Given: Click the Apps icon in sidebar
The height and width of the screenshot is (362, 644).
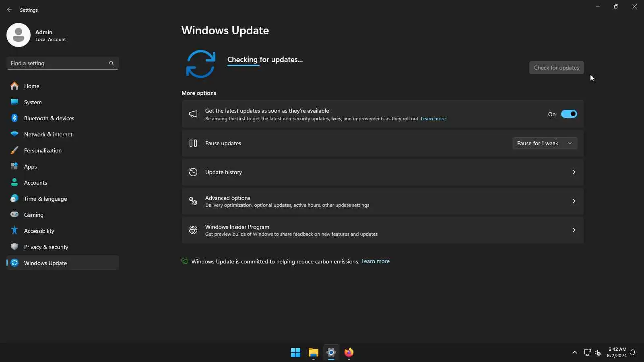Looking at the screenshot, I should point(14,166).
